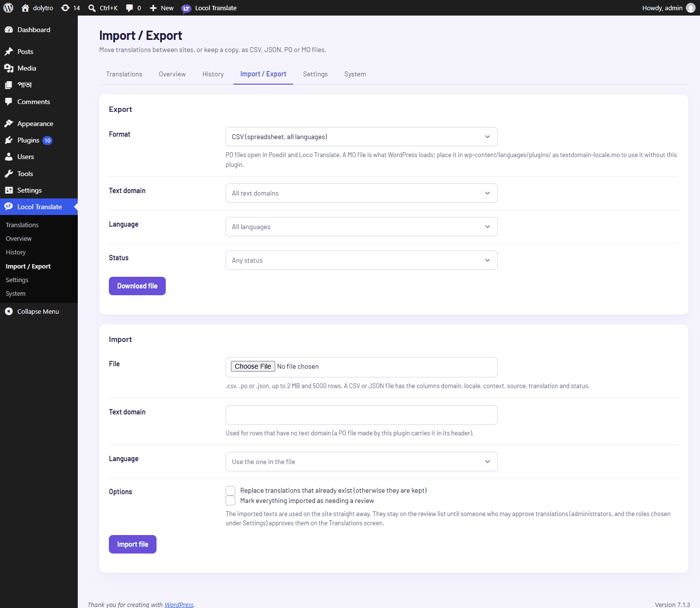This screenshot has height=608, width=700.
Task: Switch to the System tab
Action: (355, 74)
